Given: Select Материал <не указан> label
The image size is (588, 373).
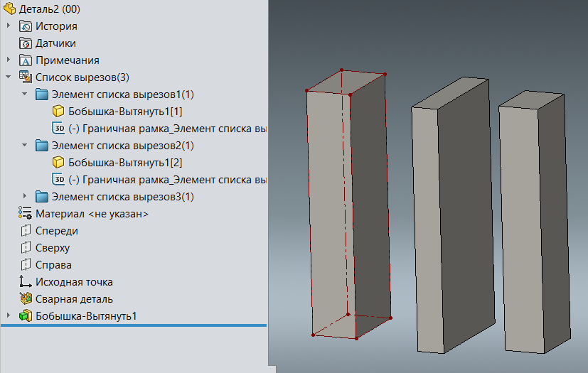Looking at the screenshot, I should [92, 214].
